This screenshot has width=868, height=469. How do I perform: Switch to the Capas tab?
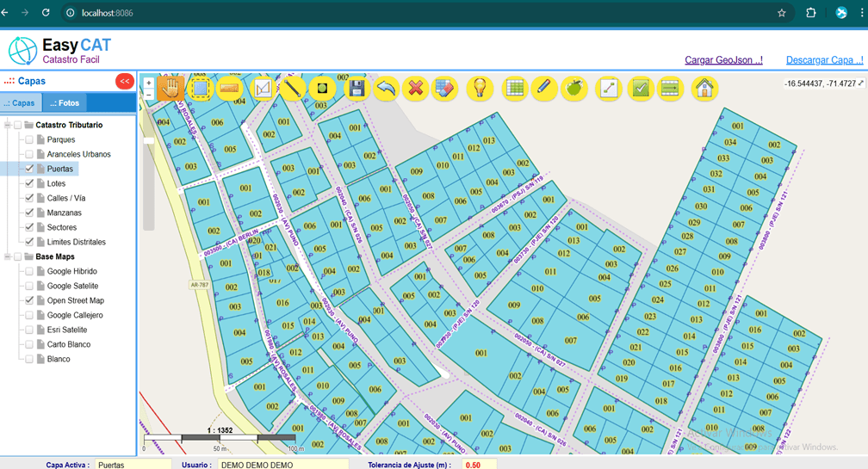pos(20,103)
